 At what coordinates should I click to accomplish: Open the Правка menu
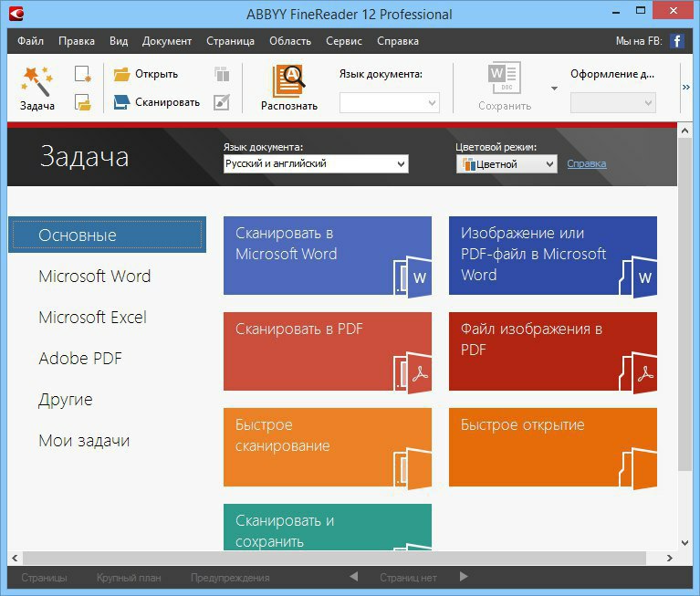(x=77, y=41)
